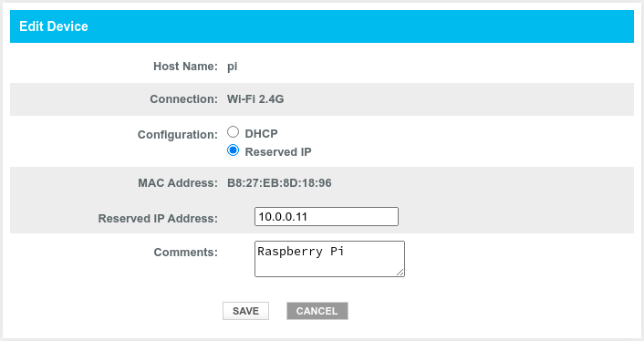Click the host name value pi
This screenshot has width=644, height=341.
(232, 67)
